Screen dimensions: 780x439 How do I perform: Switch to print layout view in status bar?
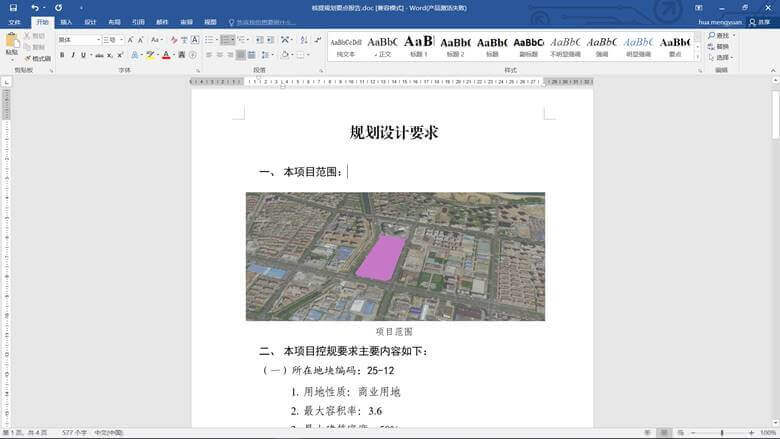click(664, 433)
